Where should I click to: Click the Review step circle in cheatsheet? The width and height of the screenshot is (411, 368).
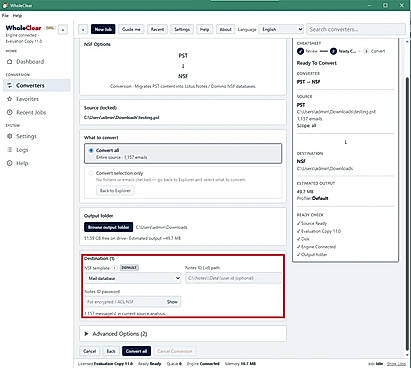click(300, 51)
